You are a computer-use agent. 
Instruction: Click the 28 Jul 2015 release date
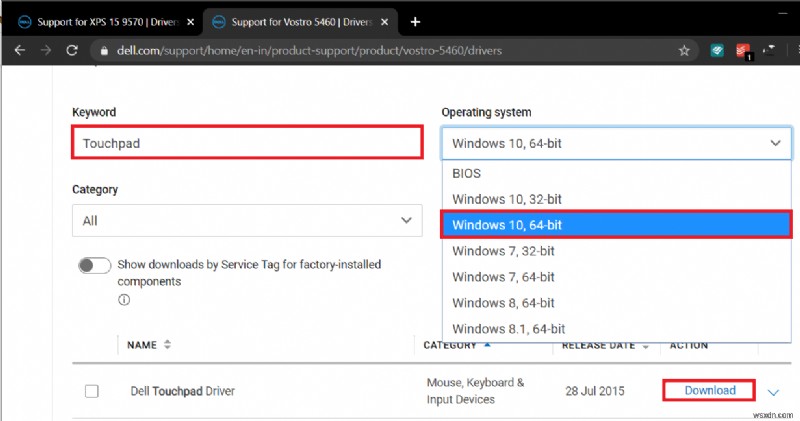click(594, 391)
